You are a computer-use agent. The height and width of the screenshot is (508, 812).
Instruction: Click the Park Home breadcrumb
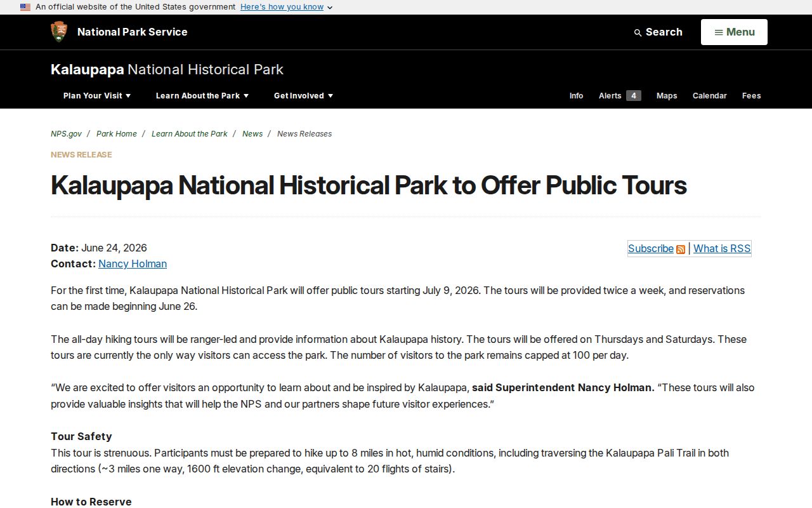coord(117,134)
